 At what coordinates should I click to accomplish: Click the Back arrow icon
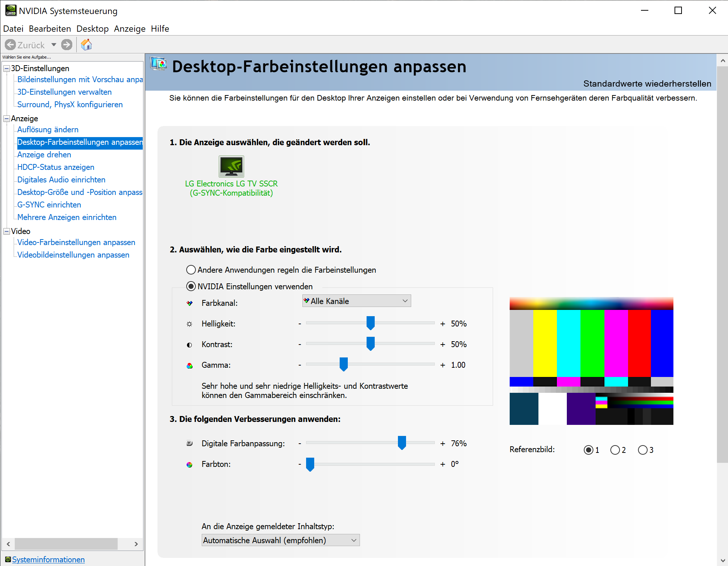click(x=11, y=45)
